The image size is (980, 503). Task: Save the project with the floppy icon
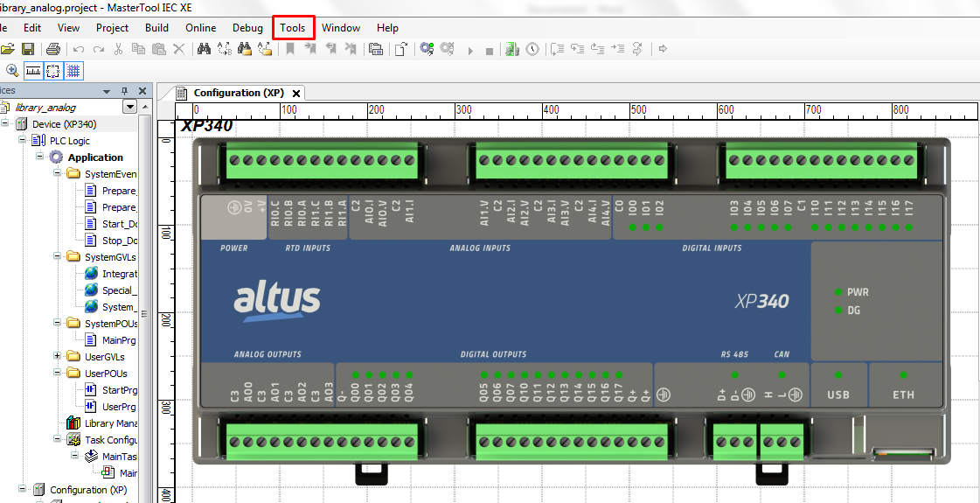[28, 49]
